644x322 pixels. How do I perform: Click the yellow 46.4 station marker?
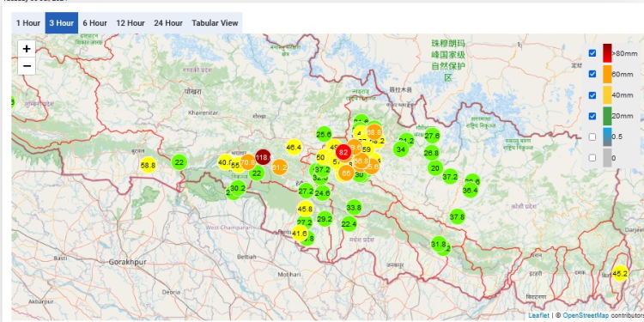pos(294,147)
